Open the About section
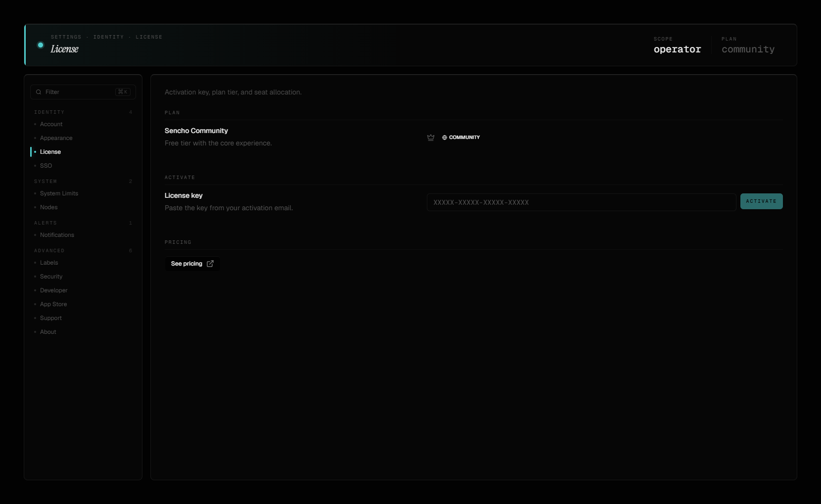The image size is (821, 504). pyautogui.click(x=48, y=332)
